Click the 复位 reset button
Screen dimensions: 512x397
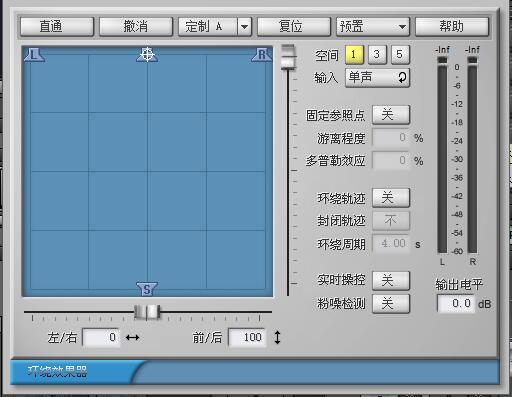pyautogui.click(x=294, y=26)
